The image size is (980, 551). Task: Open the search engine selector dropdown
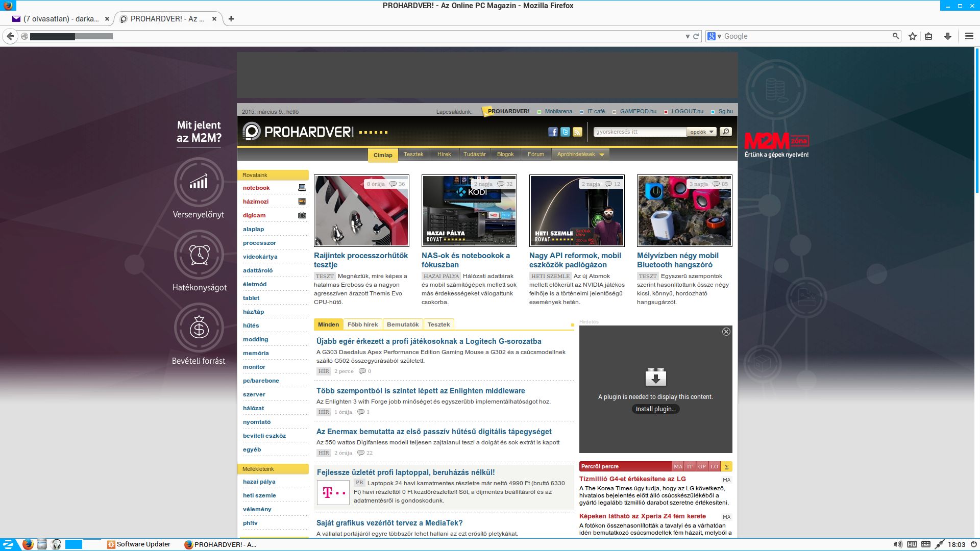click(714, 36)
